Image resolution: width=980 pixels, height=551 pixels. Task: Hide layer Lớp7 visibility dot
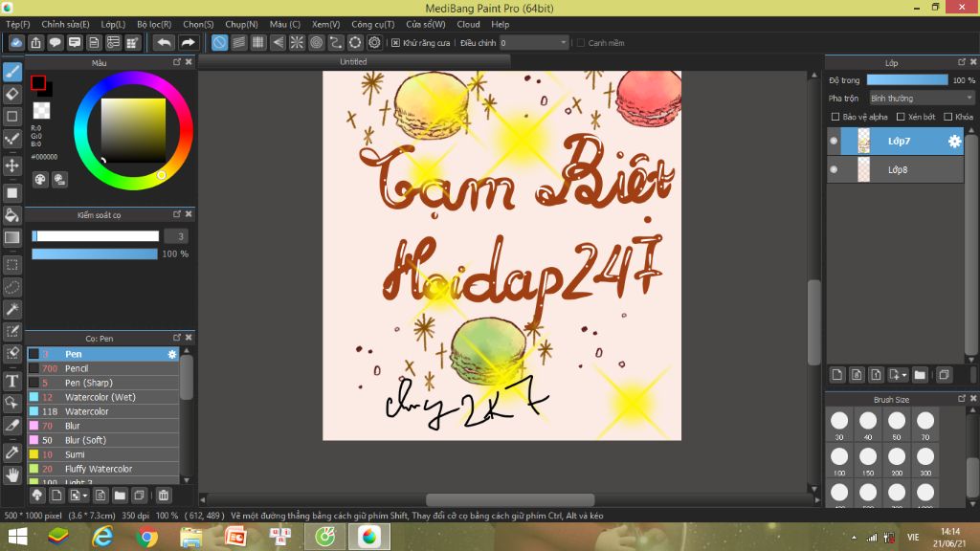pos(834,142)
